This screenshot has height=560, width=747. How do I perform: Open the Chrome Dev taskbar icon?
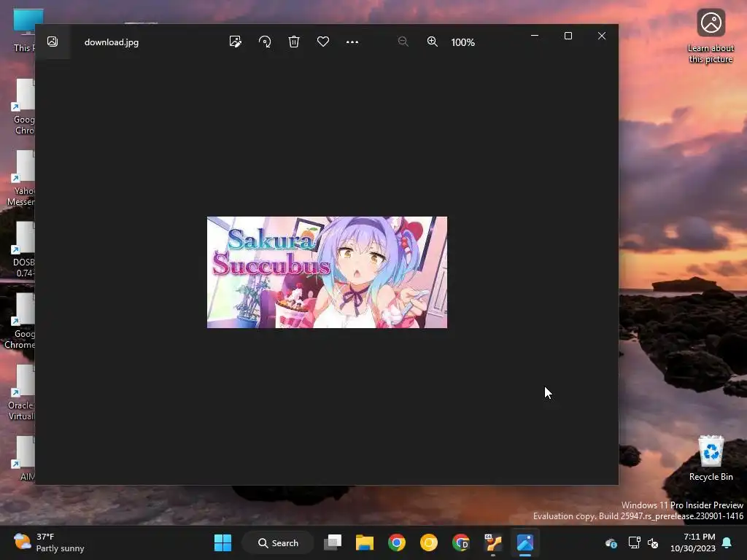(461, 542)
